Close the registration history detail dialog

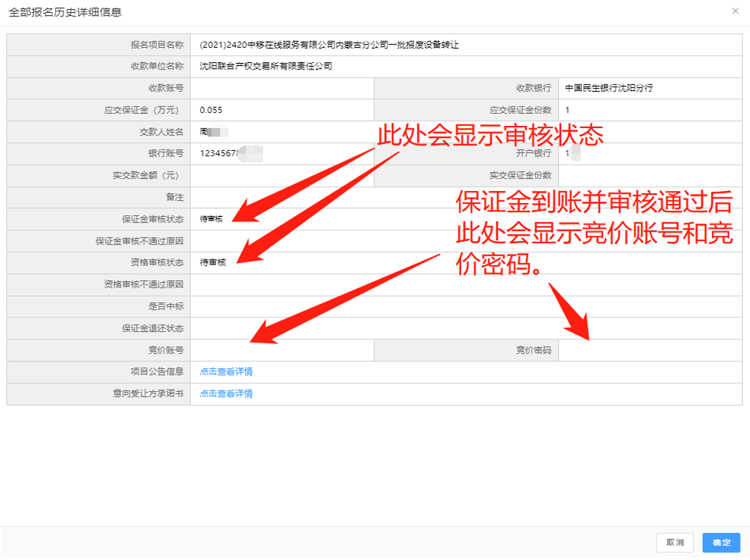[x=736, y=11]
